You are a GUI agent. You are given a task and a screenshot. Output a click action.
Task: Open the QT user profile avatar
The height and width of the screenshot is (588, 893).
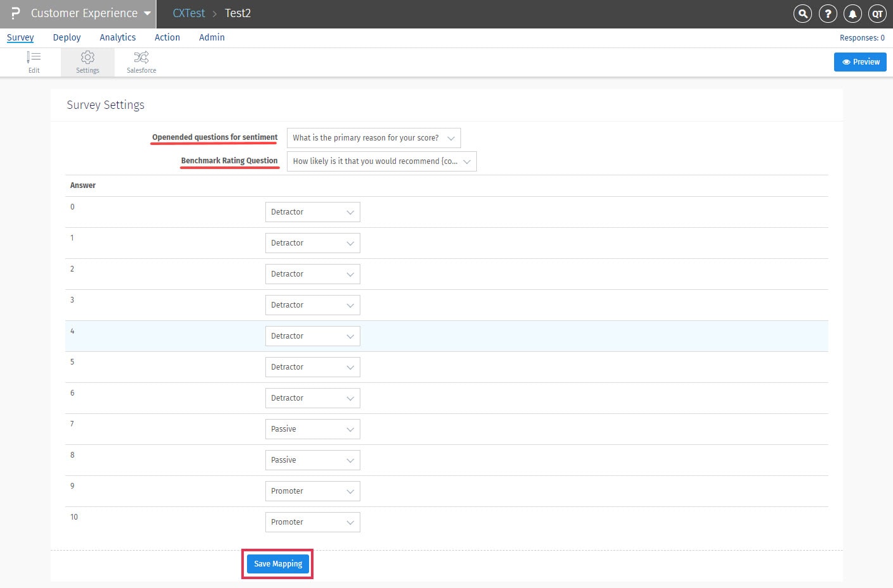pos(877,13)
